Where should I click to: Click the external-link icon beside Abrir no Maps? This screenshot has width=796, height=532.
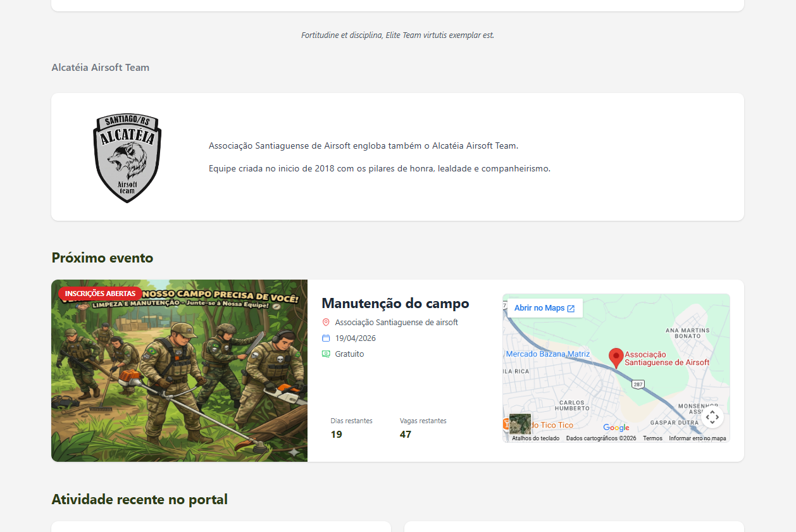coord(571,309)
